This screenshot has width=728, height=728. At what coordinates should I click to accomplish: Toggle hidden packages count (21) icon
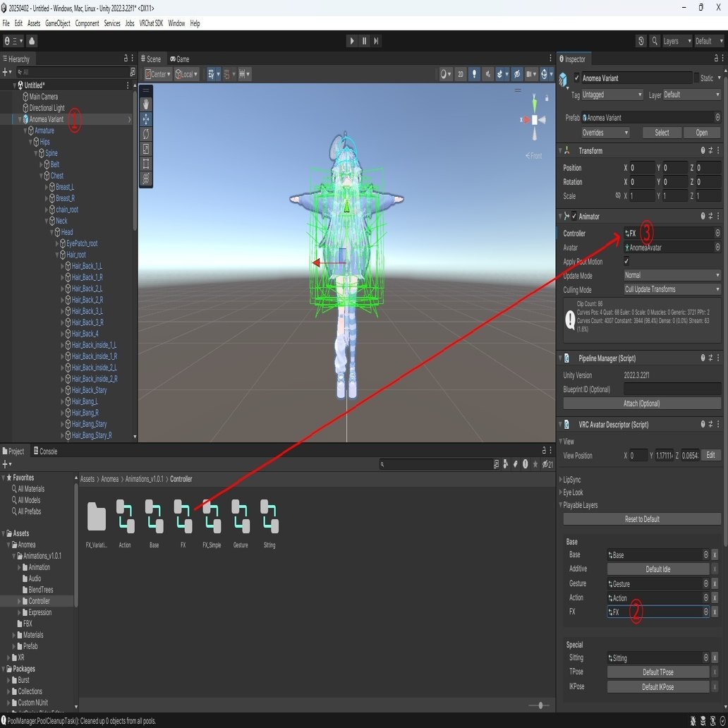pyautogui.click(x=548, y=464)
